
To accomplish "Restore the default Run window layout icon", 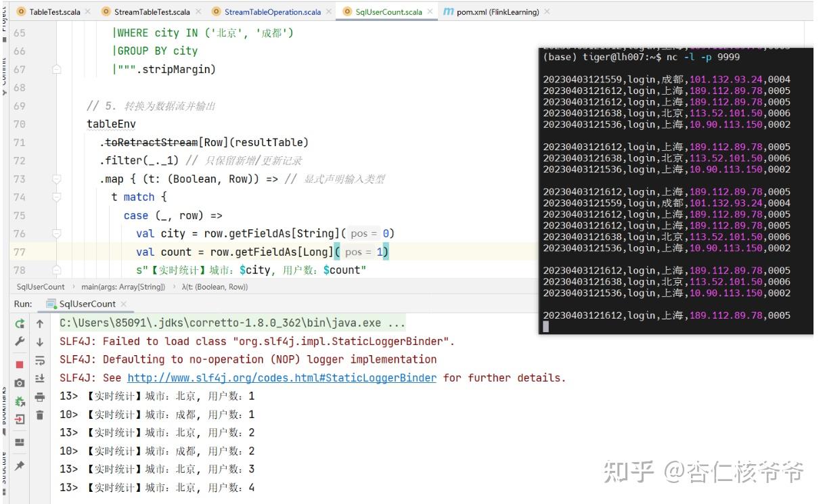I will tap(20, 440).
